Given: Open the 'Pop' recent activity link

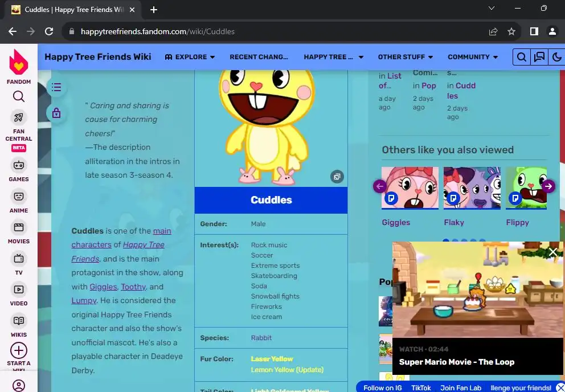Looking at the screenshot, I should coord(429,85).
